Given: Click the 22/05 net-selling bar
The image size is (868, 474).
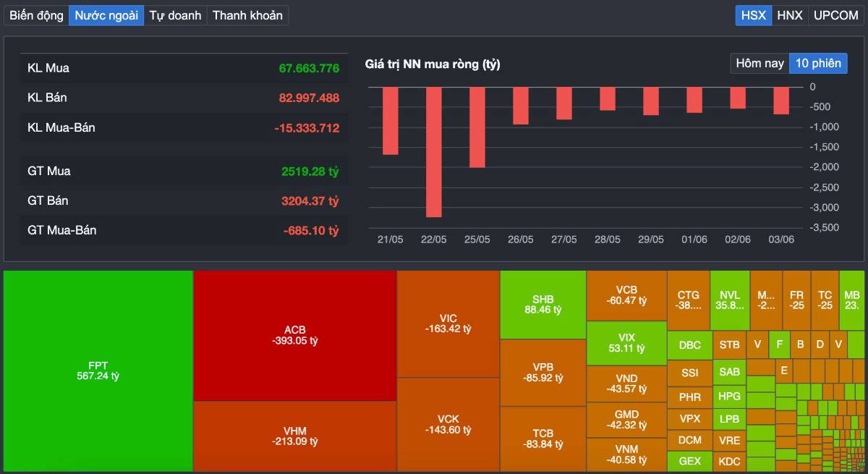Looking at the screenshot, I should tap(434, 152).
